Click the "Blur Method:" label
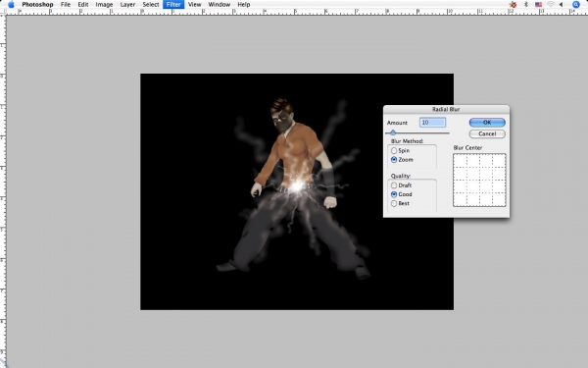 pos(407,141)
